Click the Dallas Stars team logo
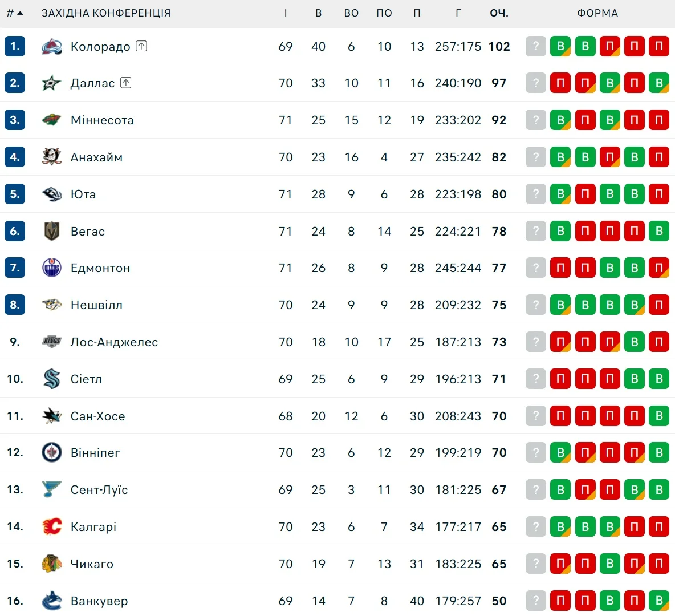 (x=52, y=83)
